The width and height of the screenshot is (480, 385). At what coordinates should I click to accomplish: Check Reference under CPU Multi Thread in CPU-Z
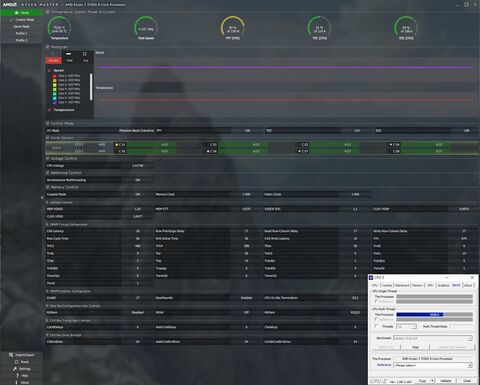tap(377, 319)
